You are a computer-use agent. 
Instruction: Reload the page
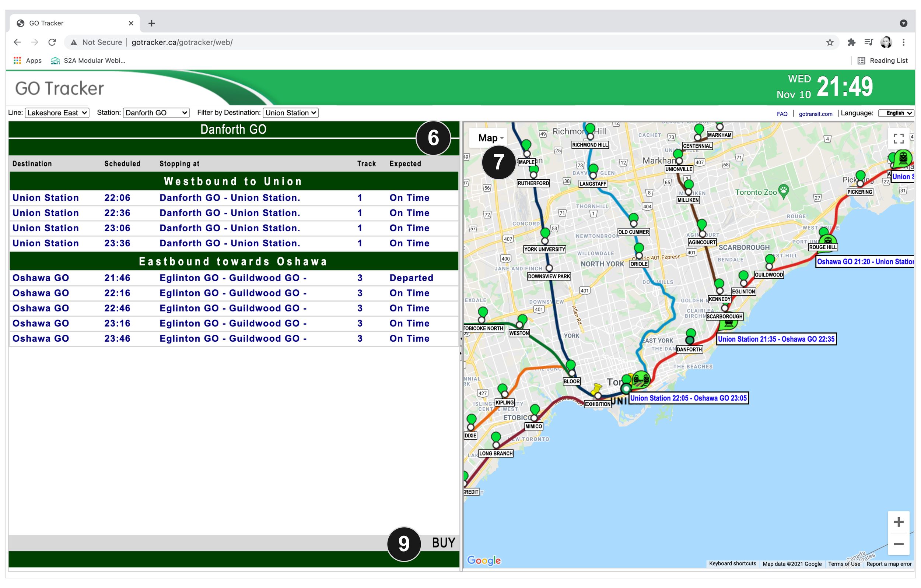click(x=52, y=42)
